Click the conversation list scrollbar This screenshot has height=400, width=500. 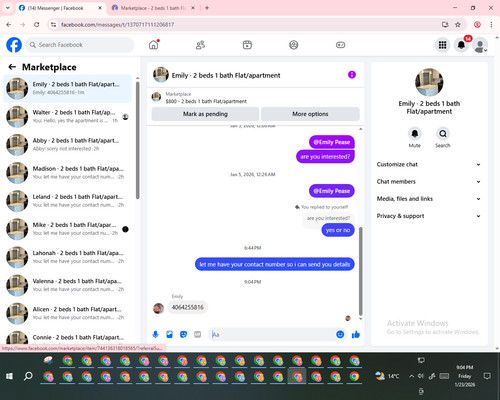138,140
